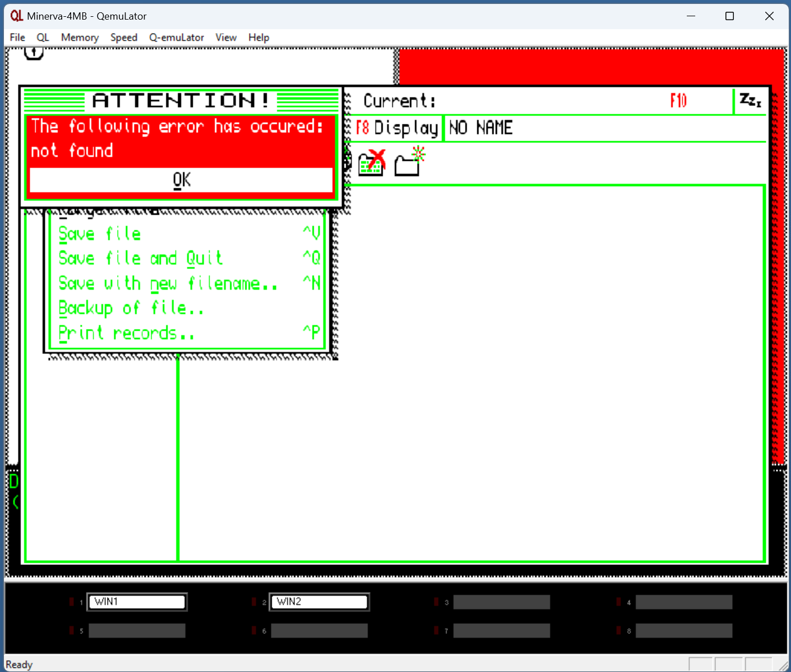
Task: Click the red F10 label
Action: (678, 101)
